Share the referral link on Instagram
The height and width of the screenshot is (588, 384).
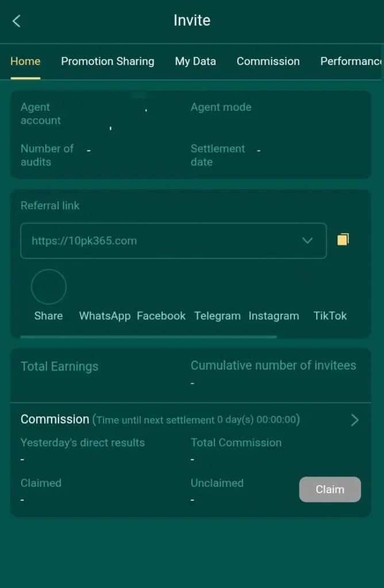[274, 316]
